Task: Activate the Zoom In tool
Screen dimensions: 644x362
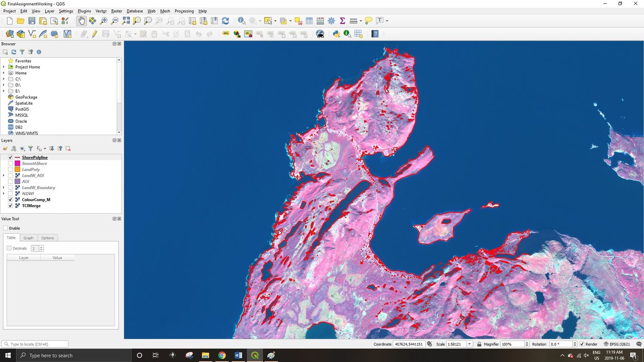Action: coord(103,20)
